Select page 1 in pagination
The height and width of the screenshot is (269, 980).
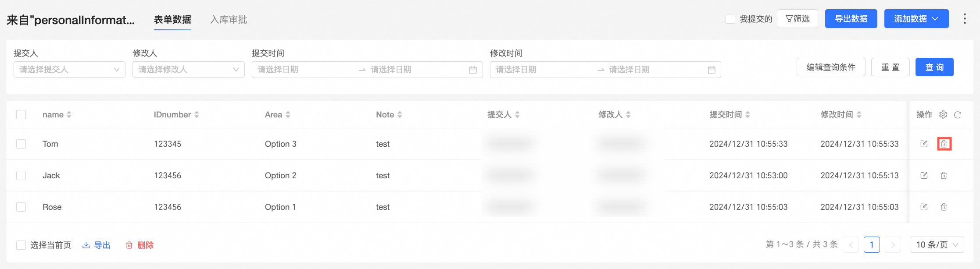tap(872, 244)
